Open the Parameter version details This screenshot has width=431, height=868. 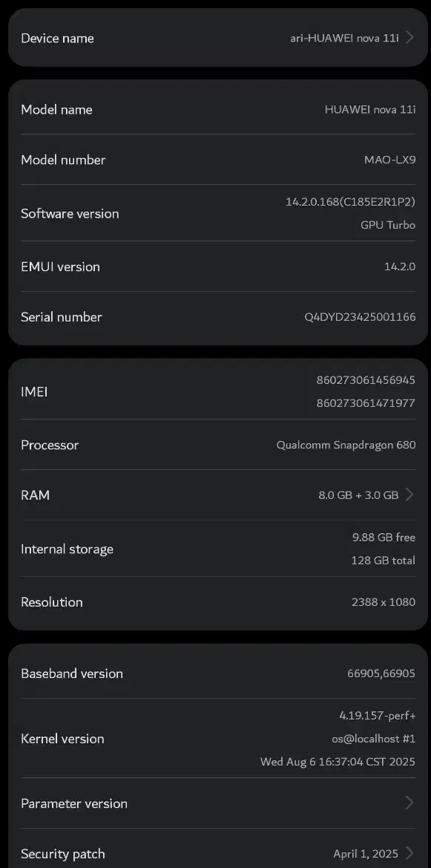[x=215, y=803]
